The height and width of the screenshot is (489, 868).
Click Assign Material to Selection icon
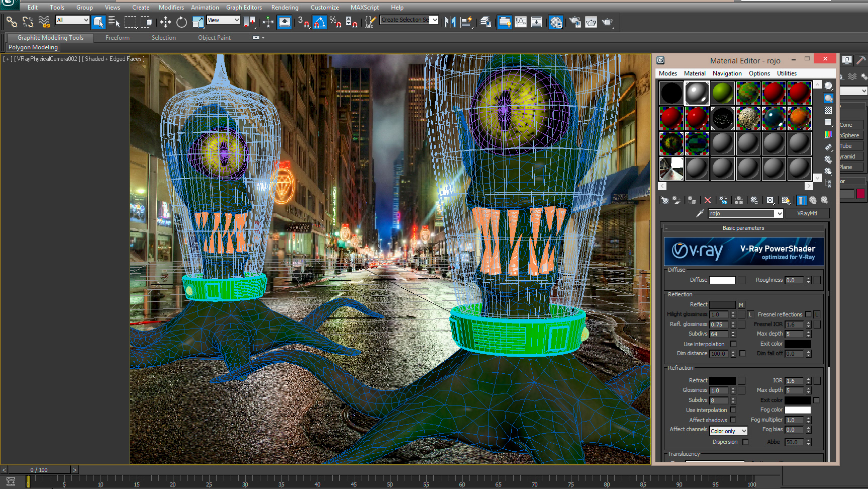coord(692,200)
